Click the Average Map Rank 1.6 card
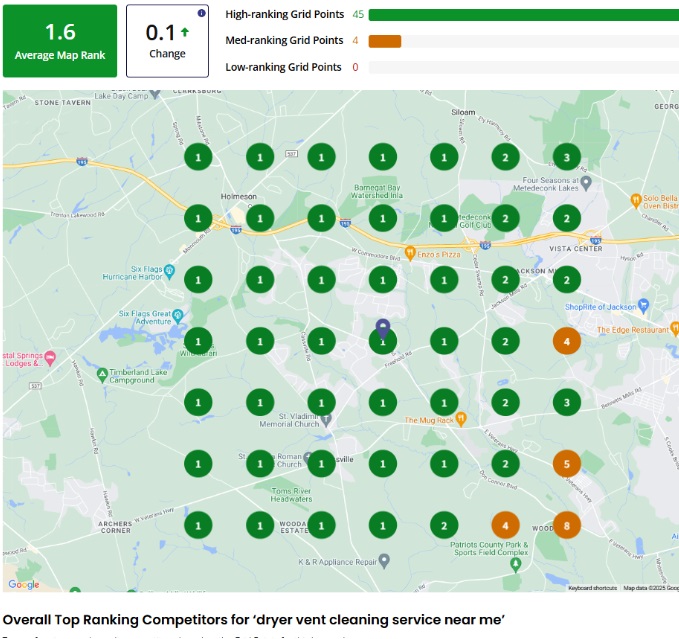The width and height of the screenshot is (679, 639). [60, 41]
